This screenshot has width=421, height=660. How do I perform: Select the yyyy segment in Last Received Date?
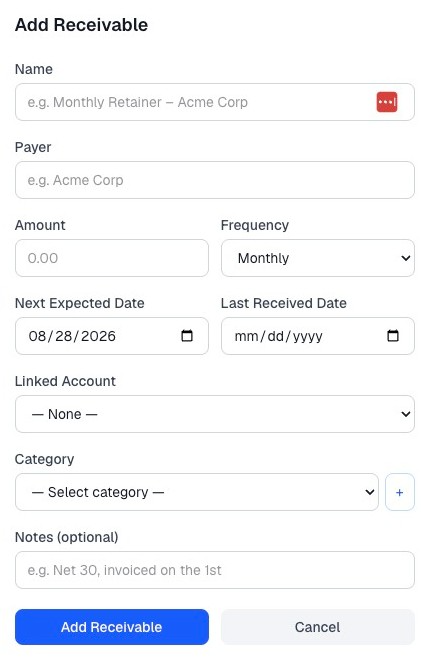308,336
